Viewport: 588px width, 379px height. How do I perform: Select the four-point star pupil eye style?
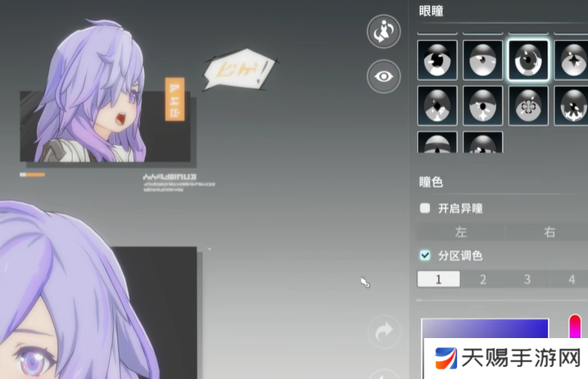coord(571,61)
